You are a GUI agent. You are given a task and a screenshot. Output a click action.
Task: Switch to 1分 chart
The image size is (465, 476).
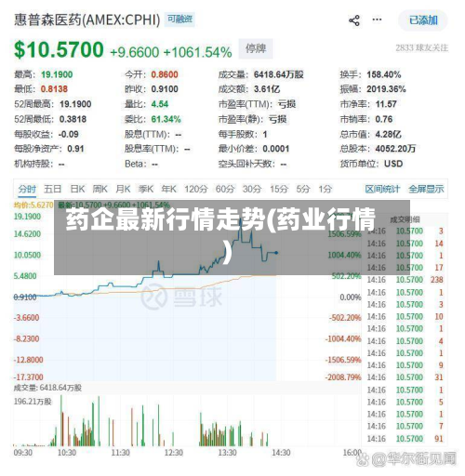(325, 189)
